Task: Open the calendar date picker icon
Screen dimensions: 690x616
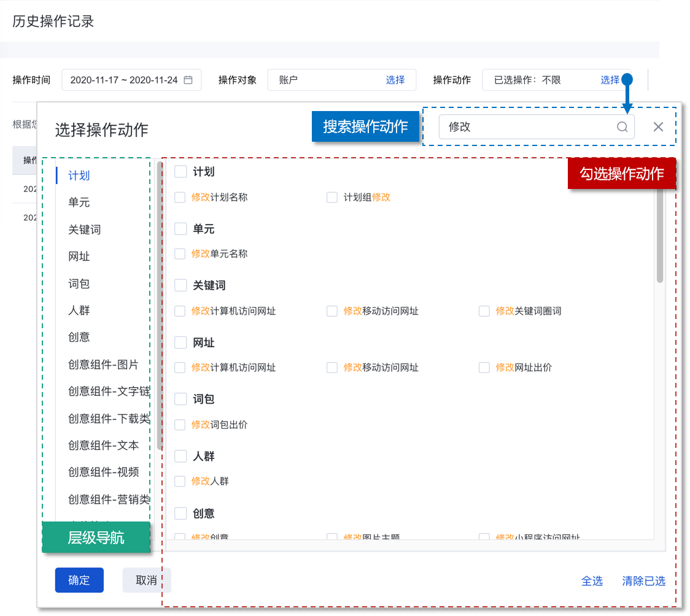Action: (188, 80)
